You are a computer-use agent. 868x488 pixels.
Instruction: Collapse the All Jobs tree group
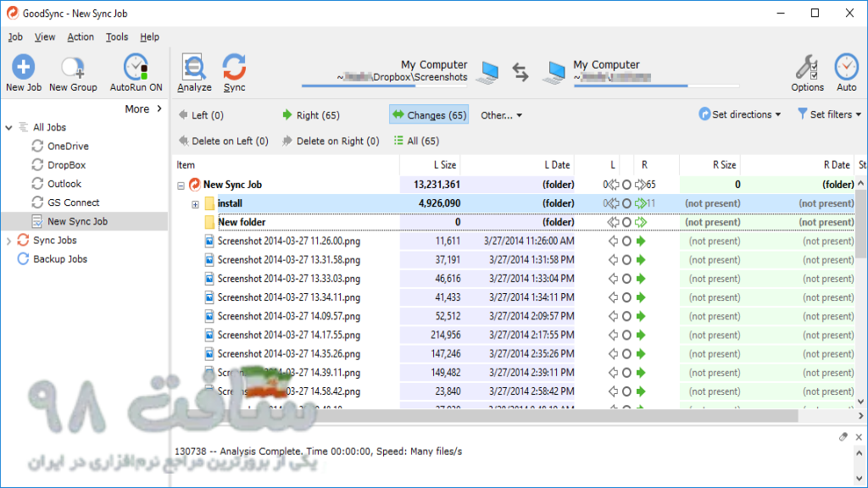[x=8, y=128]
